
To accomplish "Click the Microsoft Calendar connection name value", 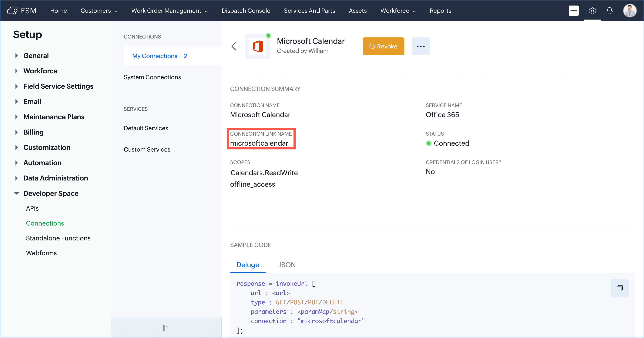I will pyautogui.click(x=260, y=115).
